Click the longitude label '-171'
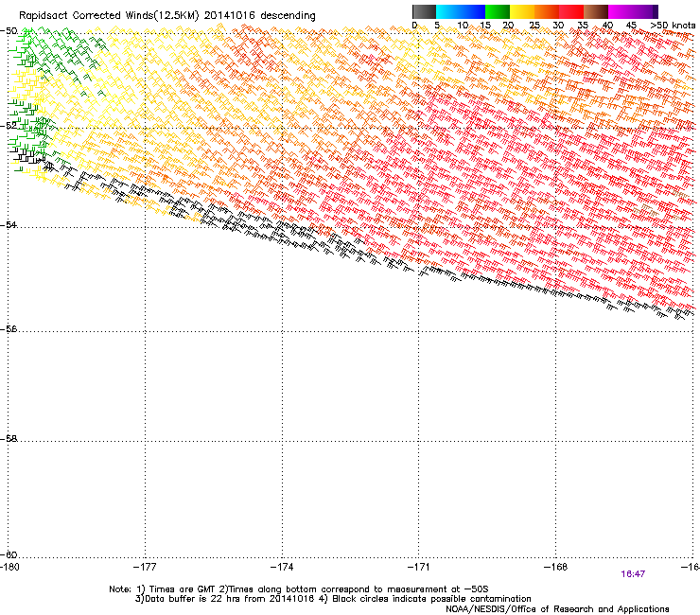700x615 pixels. tap(419, 567)
